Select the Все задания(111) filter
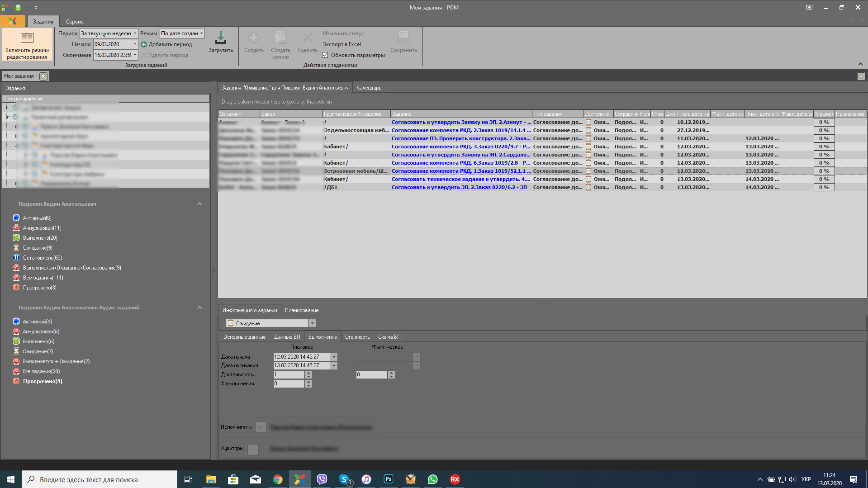 click(43, 278)
